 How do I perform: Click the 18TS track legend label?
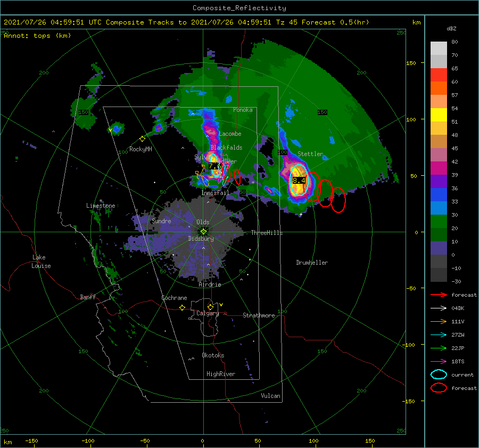pyautogui.click(x=458, y=362)
